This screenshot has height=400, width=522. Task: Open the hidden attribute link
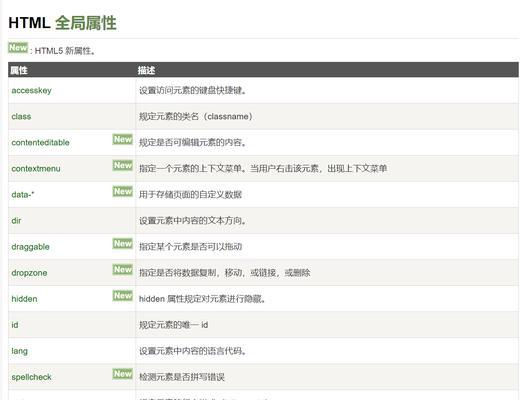coord(24,299)
